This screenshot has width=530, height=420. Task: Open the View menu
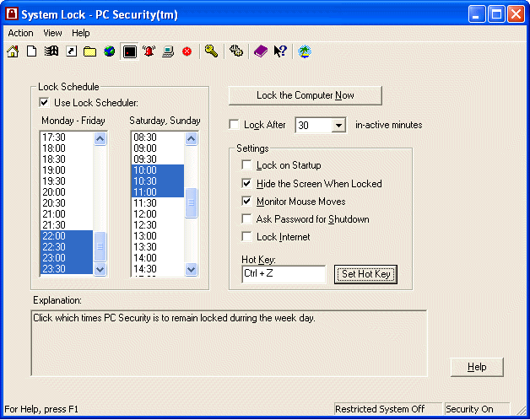click(52, 33)
